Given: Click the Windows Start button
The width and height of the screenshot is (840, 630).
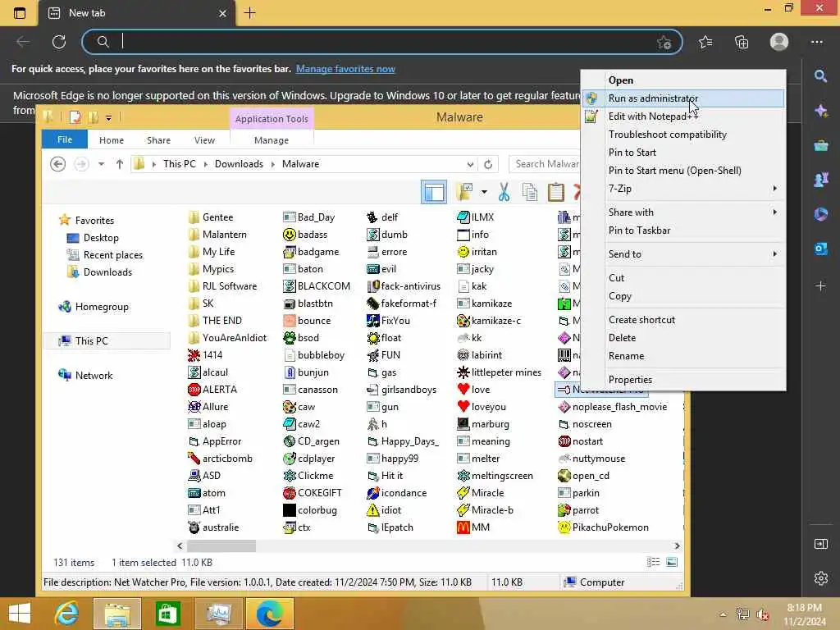Looking at the screenshot, I should pyautogui.click(x=20, y=614).
